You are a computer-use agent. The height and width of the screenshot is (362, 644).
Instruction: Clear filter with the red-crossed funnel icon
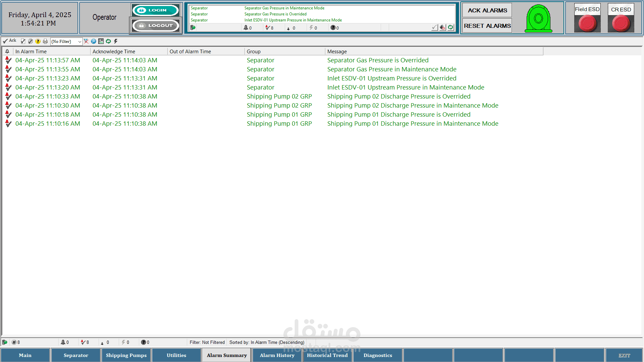pos(86,41)
